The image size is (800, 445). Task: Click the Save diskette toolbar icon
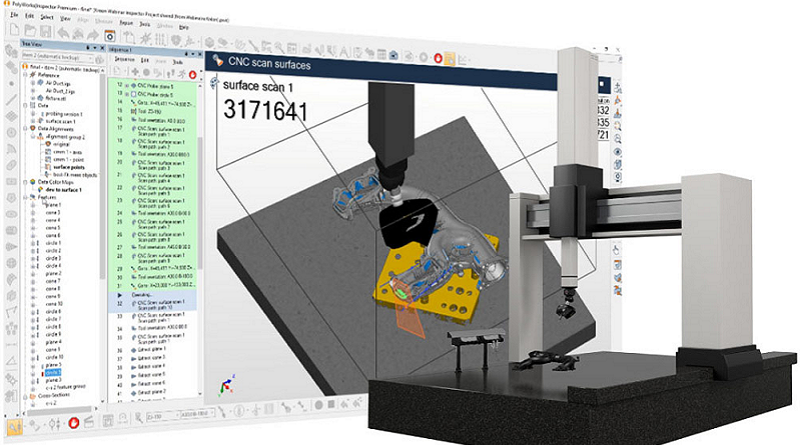click(x=46, y=31)
